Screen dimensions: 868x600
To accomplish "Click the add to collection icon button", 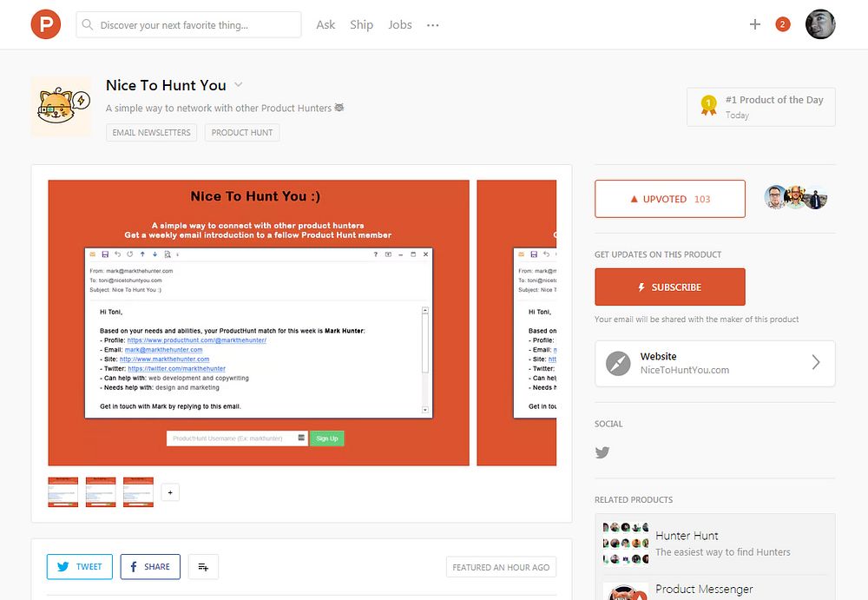I will (x=203, y=567).
